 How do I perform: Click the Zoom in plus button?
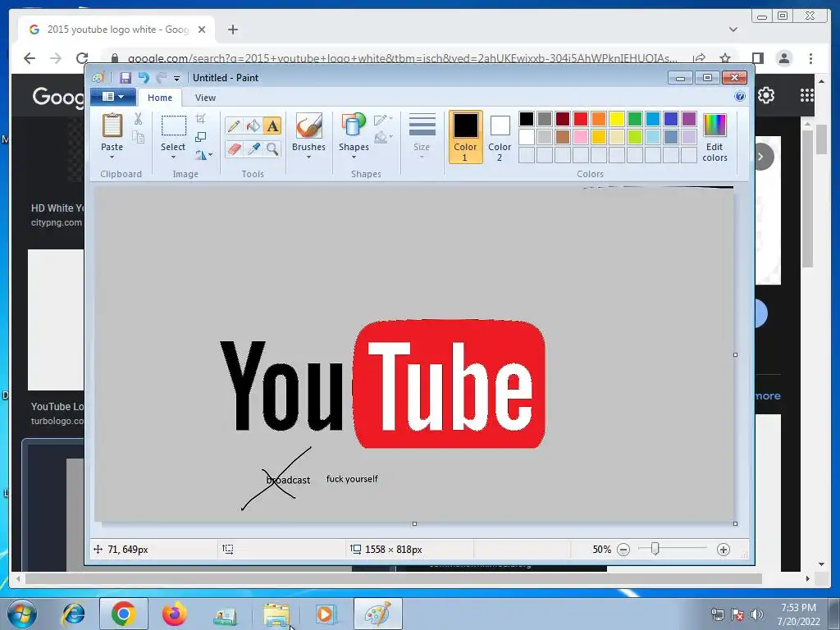tap(724, 550)
